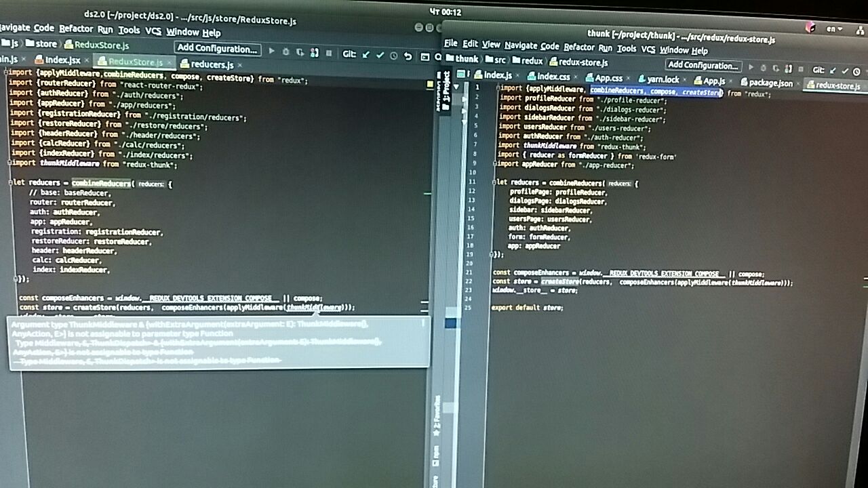Stop the process in ds2.0 window
The height and width of the screenshot is (488, 868).
(329, 53)
